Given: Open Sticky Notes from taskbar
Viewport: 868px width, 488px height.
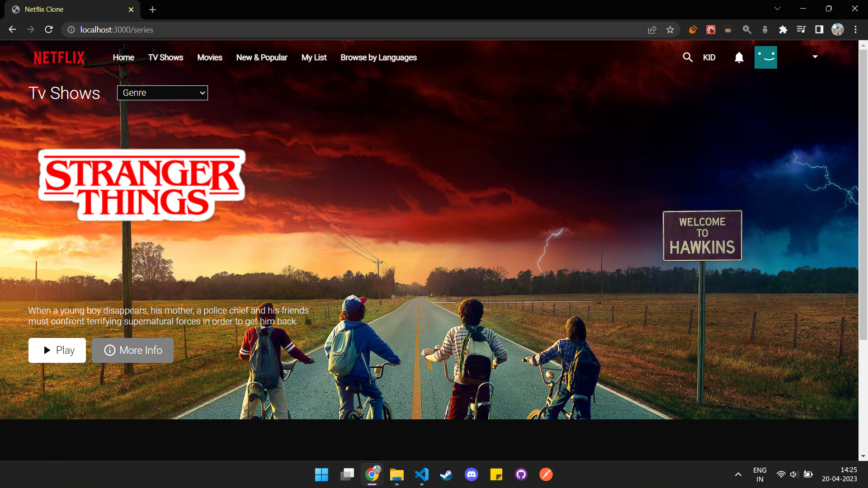Looking at the screenshot, I should click(x=496, y=474).
